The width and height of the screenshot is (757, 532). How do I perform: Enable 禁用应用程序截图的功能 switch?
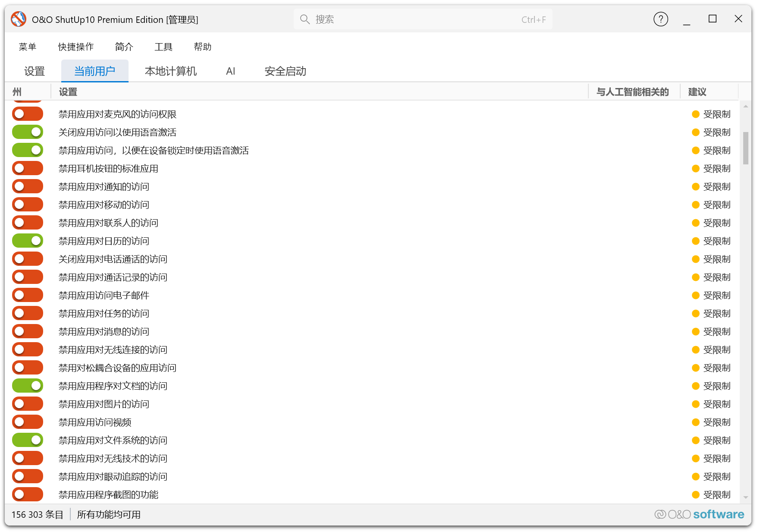click(28, 495)
